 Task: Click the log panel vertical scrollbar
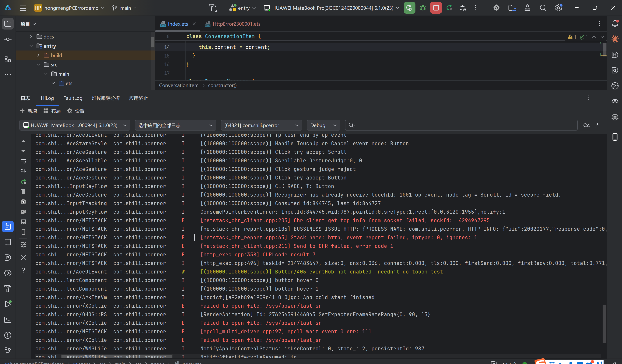point(604,324)
